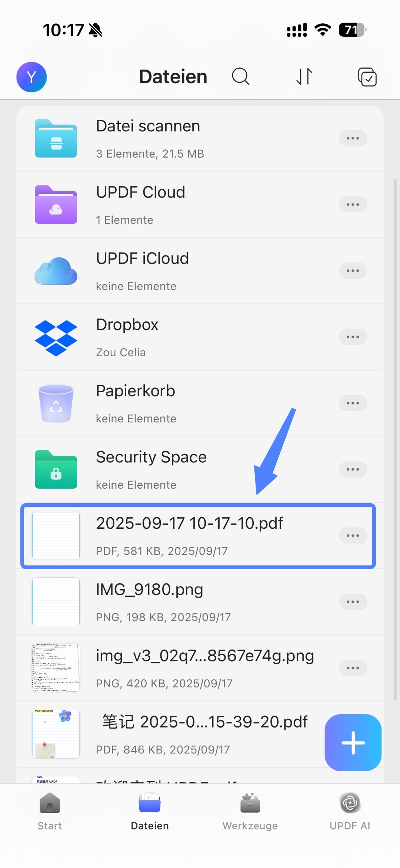Open the Papierkorb trash bin icon
This screenshot has height=868, width=400.
pos(56,403)
